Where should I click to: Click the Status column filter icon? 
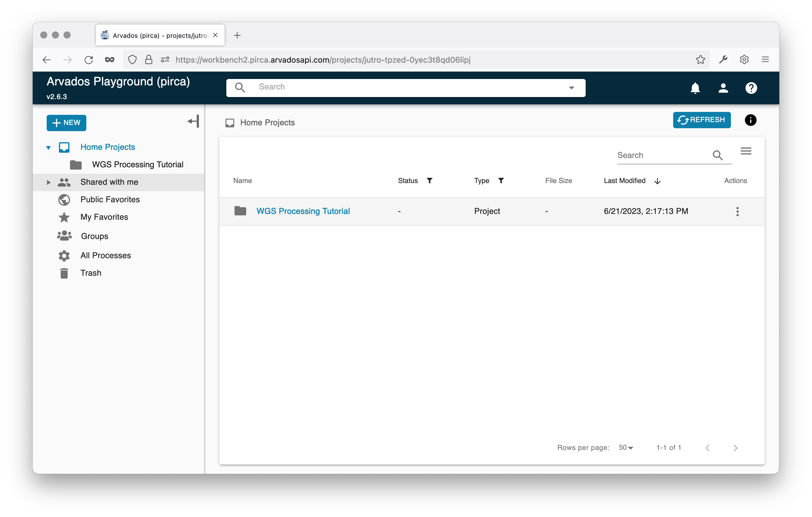point(429,181)
